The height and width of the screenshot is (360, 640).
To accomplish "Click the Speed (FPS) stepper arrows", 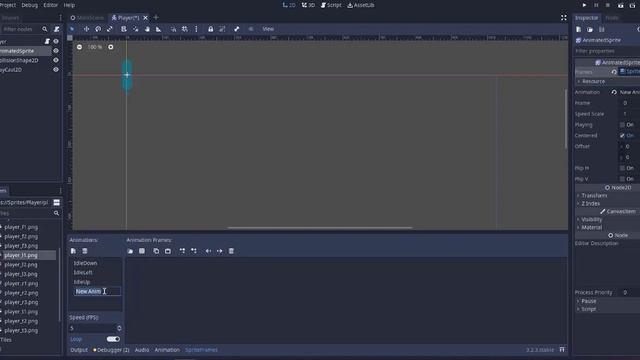I will [x=119, y=328].
